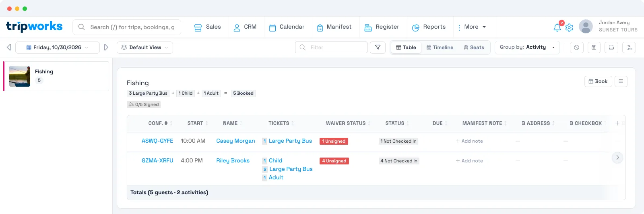Add note for Riley Brooks row
The height and width of the screenshot is (214, 644).
coord(469,161)
